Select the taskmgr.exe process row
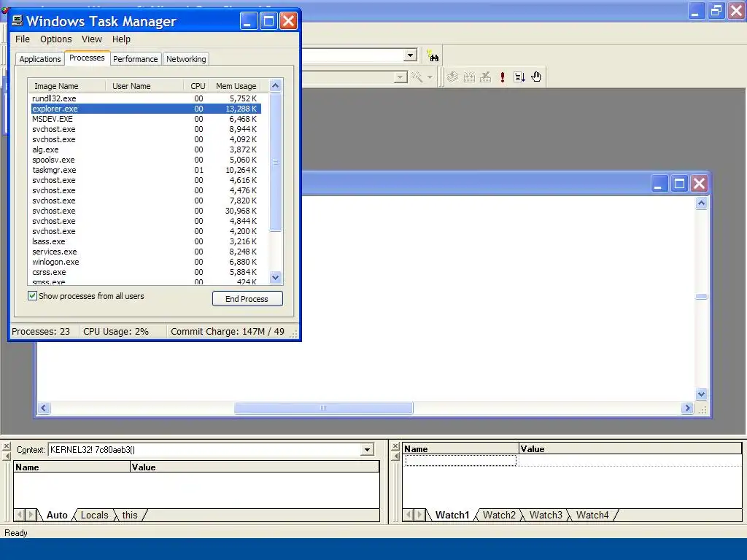Image resolution: width=747 pixels, height=560 pixels. pos(146,170)
